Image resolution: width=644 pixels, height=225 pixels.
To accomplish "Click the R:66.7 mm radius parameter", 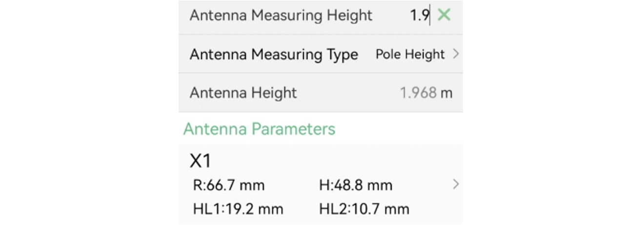I will (x=229, y=186).
